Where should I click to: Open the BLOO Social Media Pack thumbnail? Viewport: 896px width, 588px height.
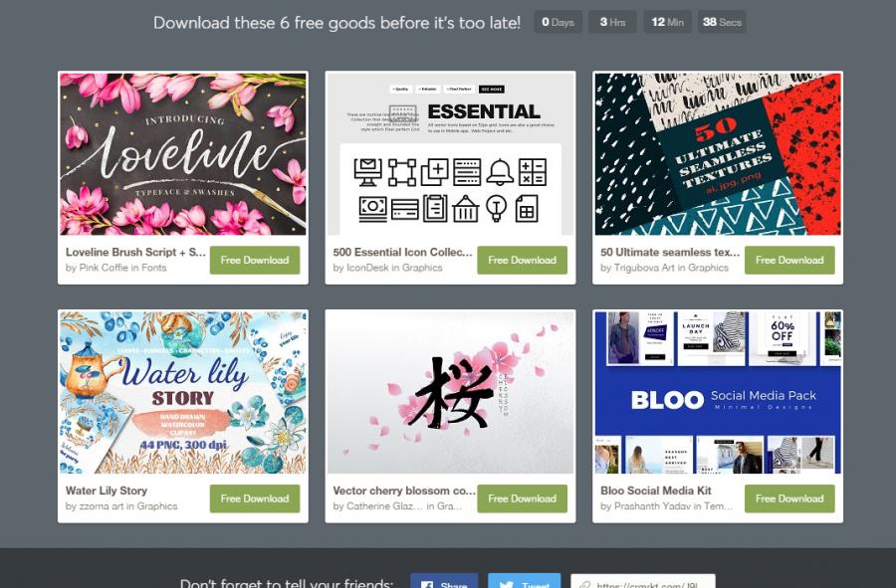tap(718, 392)
